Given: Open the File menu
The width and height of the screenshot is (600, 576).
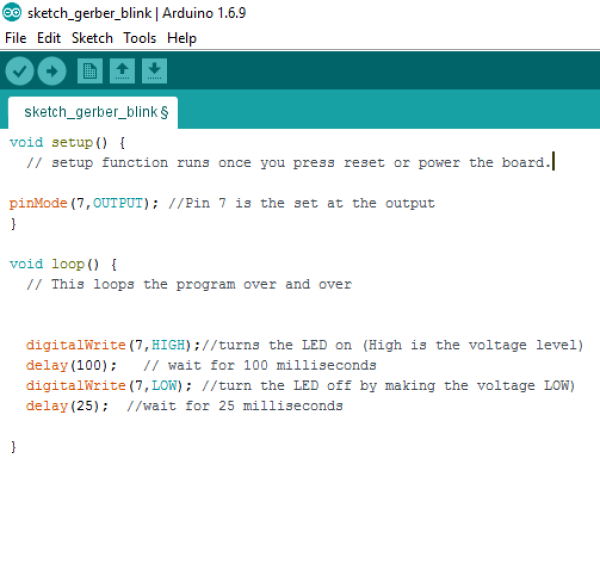Looking at the screenshot, I should [16, 38].
